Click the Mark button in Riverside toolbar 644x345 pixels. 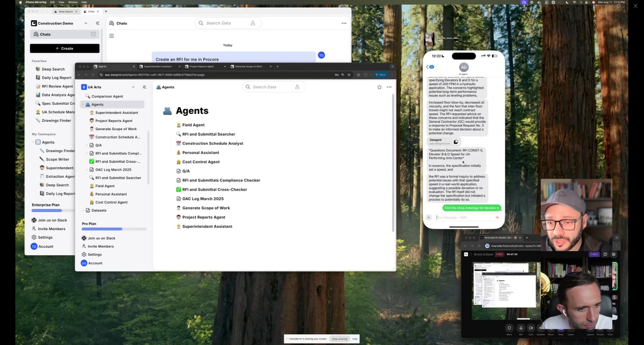pos(509,330)
